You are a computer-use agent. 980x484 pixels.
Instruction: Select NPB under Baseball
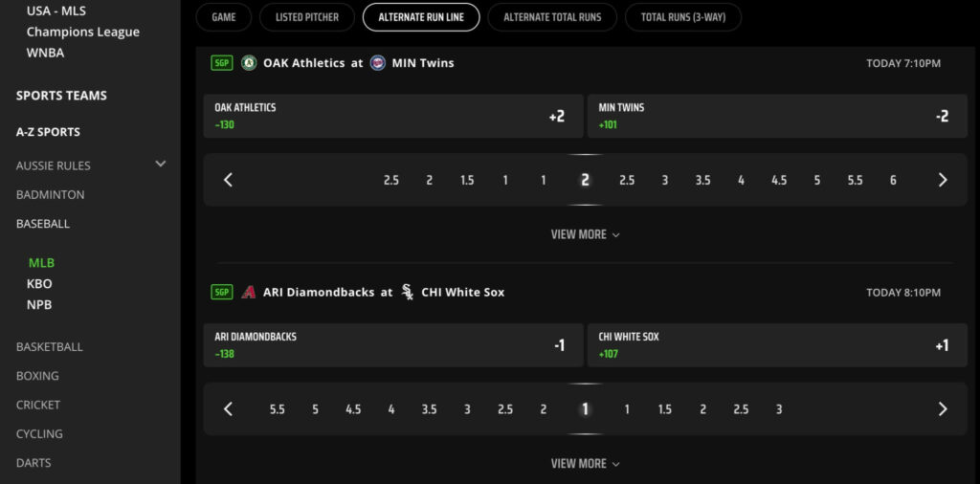(39, 305)
